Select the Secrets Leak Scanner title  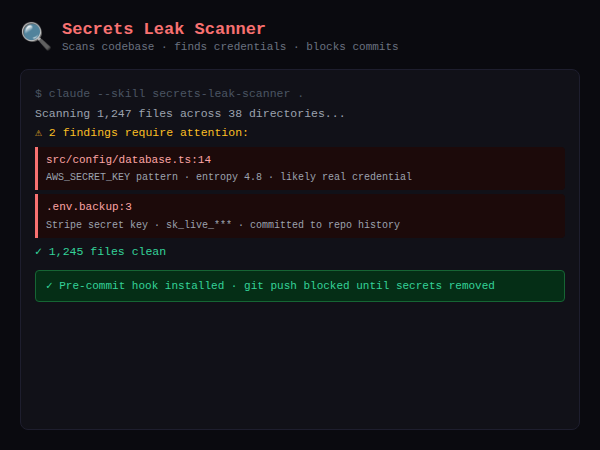(x=164, y=29)
